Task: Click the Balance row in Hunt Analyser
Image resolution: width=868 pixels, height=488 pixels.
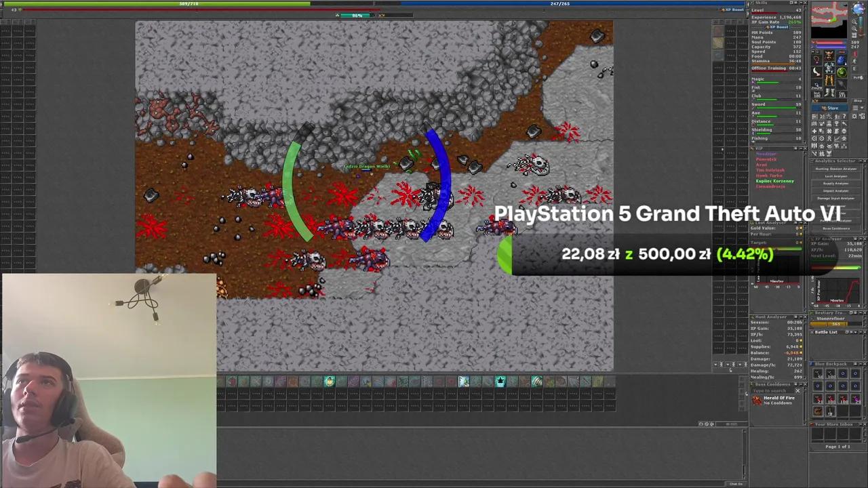Action: [776, 353]
